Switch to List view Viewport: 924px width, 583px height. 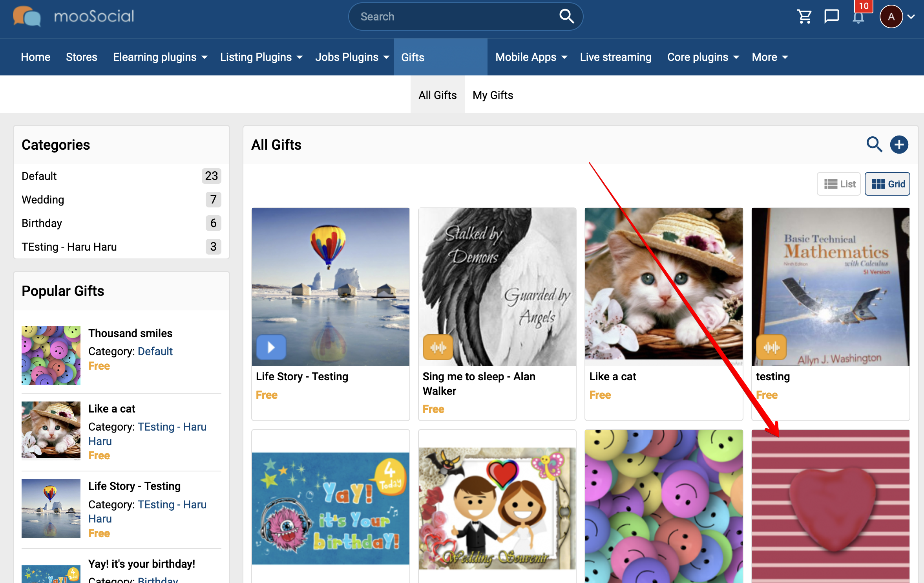click(839, 184)
